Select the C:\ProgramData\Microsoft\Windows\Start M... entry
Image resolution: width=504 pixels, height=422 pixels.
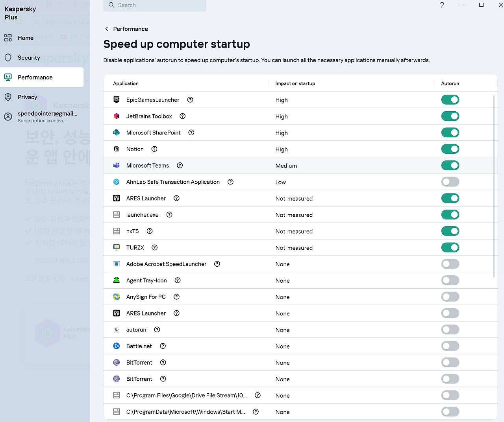coord(185,412)
